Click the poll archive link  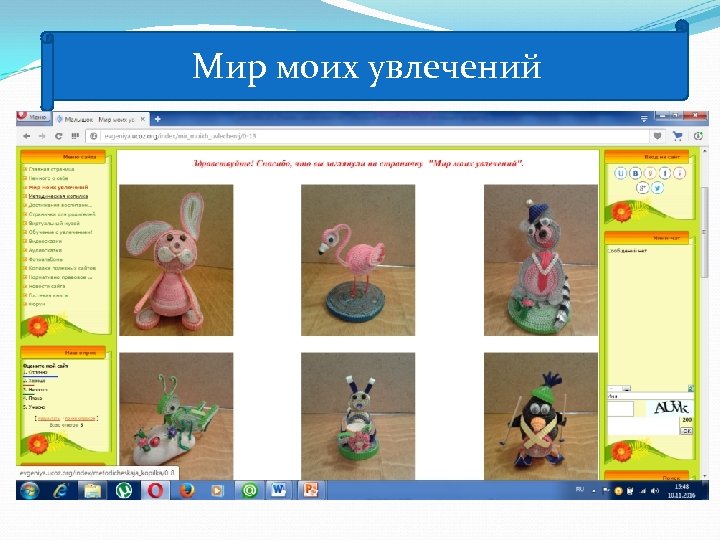coord(80,418)
